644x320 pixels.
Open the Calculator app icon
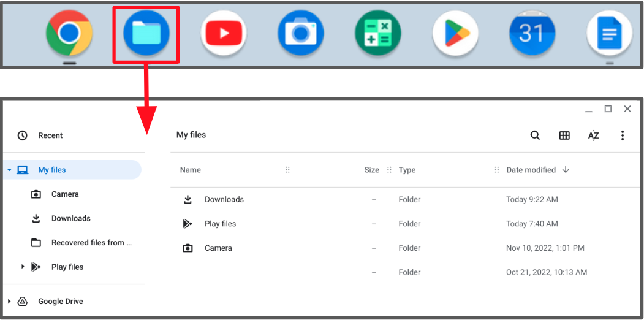377,33
